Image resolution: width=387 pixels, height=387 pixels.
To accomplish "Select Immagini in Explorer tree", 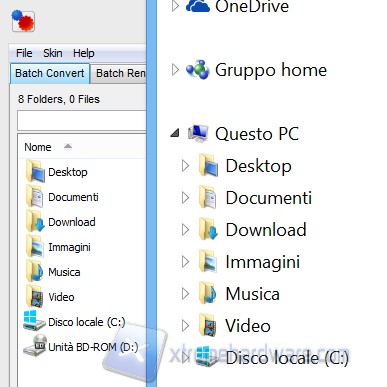I will 263,262.
